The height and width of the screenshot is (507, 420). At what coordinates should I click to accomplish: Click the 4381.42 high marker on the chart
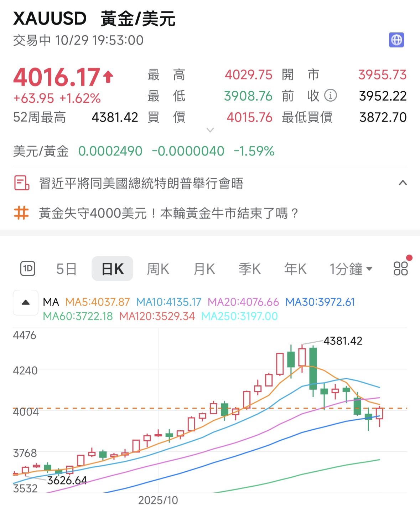pyautogui.click(x=342, y=341)
